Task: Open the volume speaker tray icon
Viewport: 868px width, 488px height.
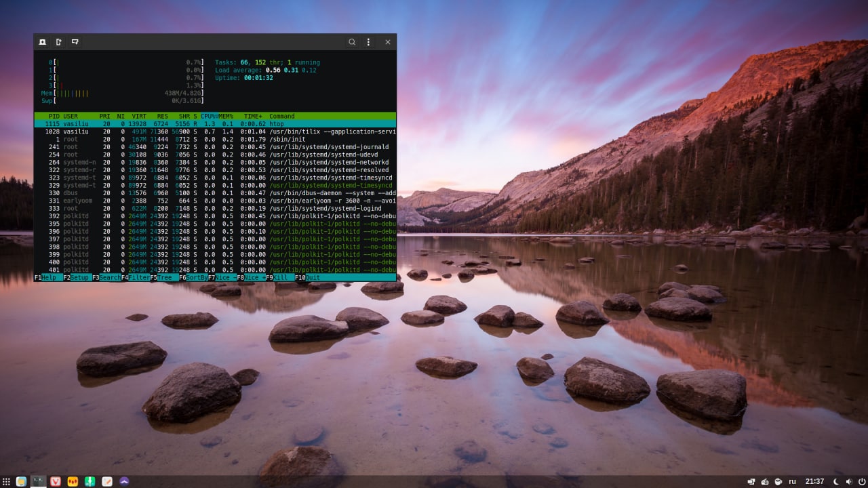Action: (849, 481)
